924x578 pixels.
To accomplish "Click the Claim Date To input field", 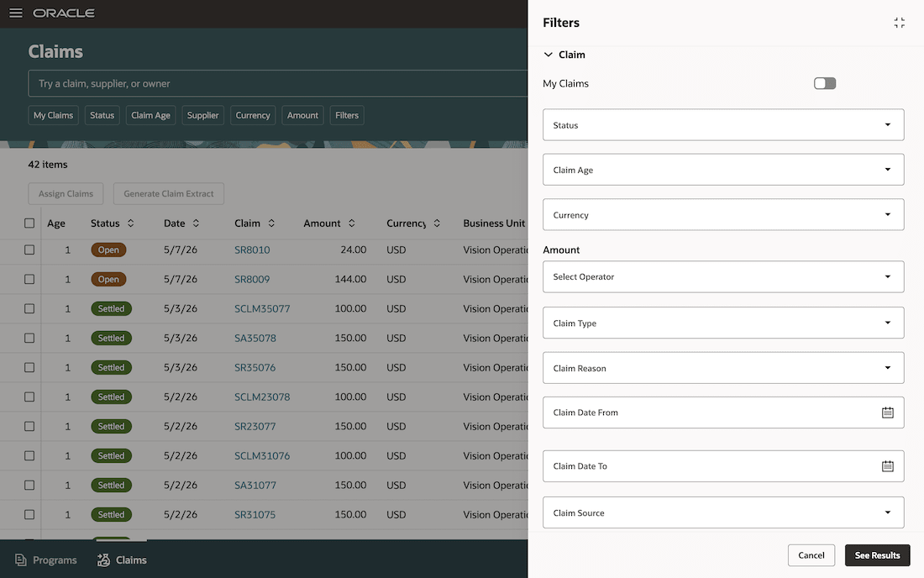I will coord(723,466).
